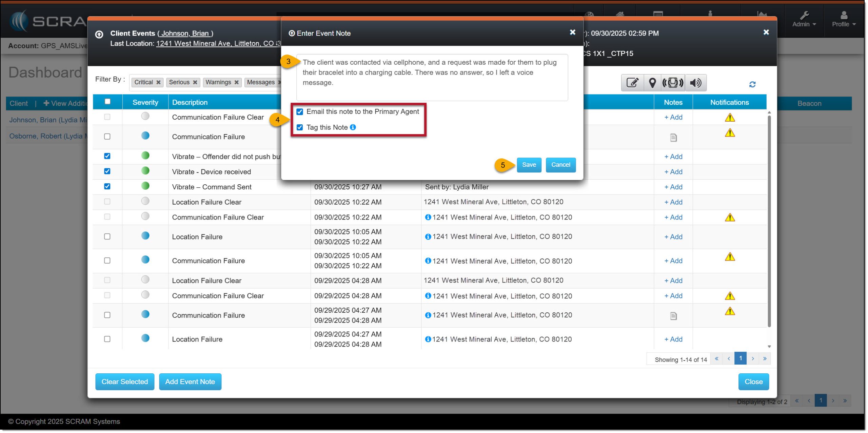The image size is (868, 433).
Task: Click inside the event note text area
Action: pyautogui.click(x=432, y=77)
